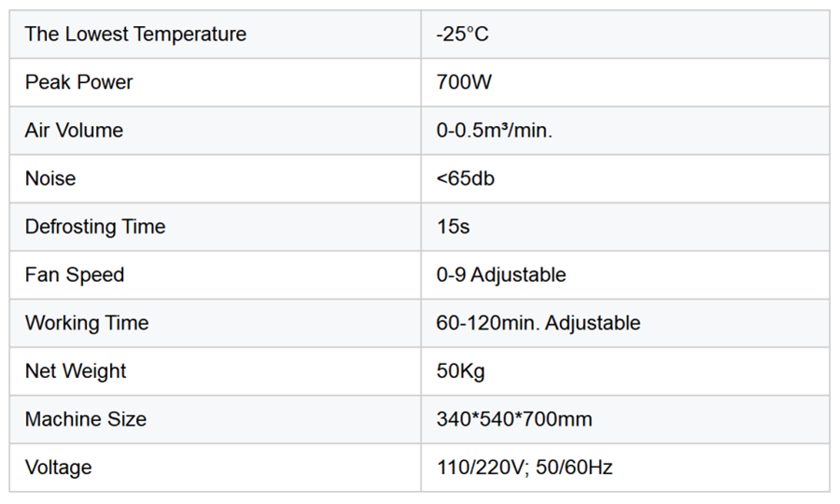Click the 'Fan Speed' label cell
The width and height of the screenshot is (840, 504).
click(x=75, y=275)
